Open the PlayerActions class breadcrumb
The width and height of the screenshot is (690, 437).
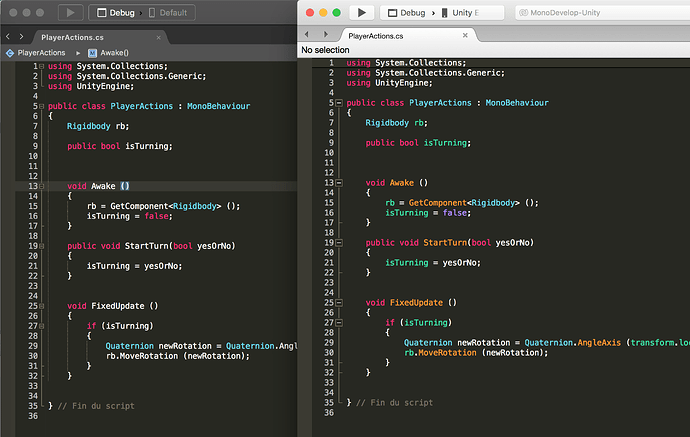(x=41, y=53)
